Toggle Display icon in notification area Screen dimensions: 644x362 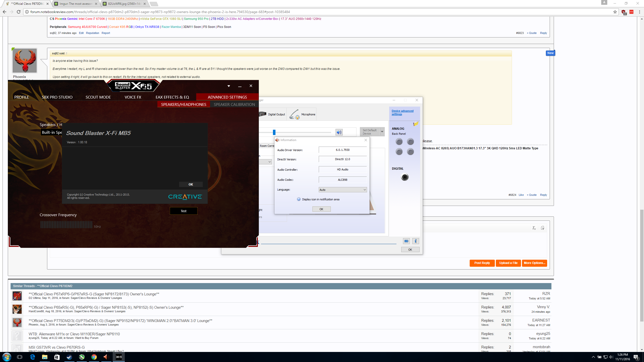click(299, 199)
